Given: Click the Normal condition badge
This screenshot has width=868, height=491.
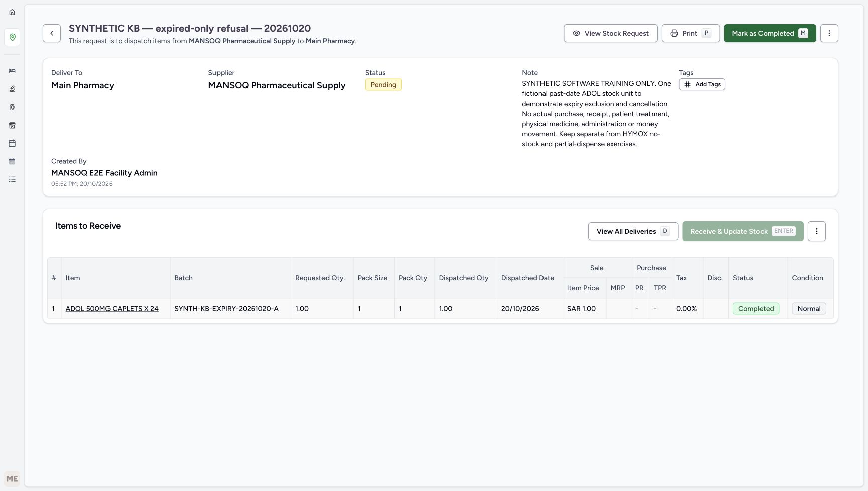Looking at the screenshot, I should click(x=809, y=309).
